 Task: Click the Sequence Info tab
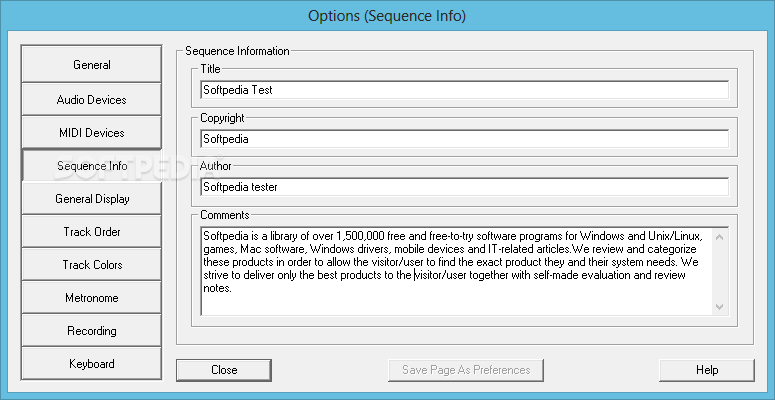pos(91,165)
